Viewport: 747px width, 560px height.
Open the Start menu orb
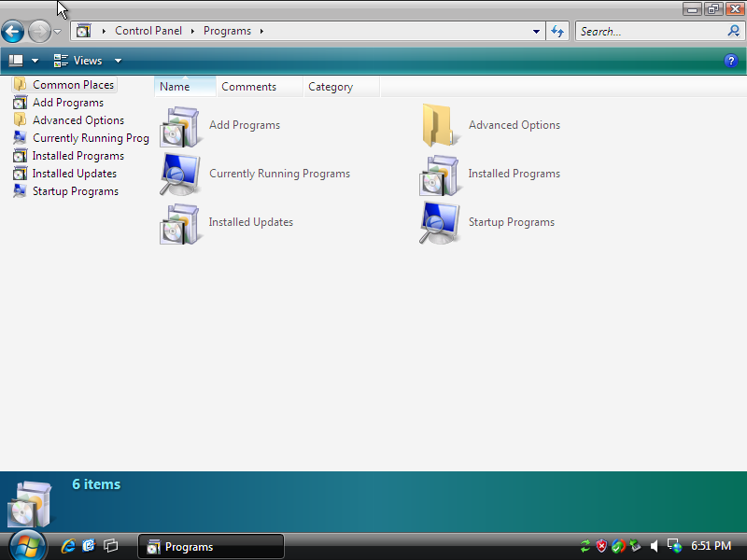coord(27,546)
